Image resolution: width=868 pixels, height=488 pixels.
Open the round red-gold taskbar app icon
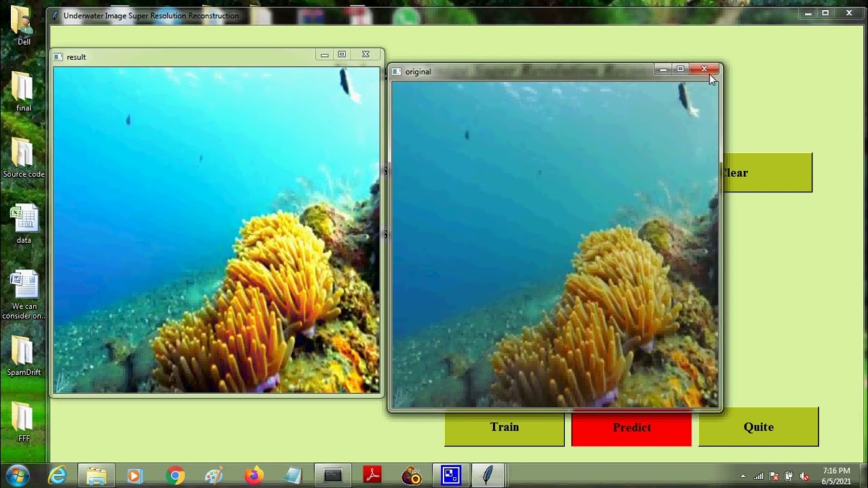click(x=412, y=476)
